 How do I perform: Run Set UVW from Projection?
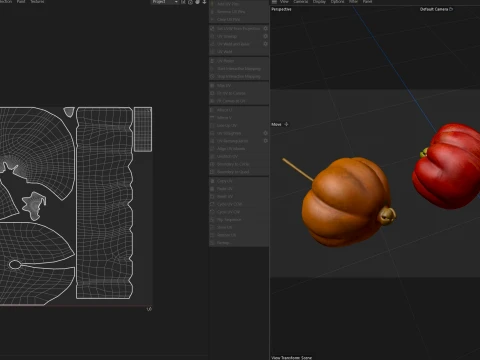pos(235,29)
